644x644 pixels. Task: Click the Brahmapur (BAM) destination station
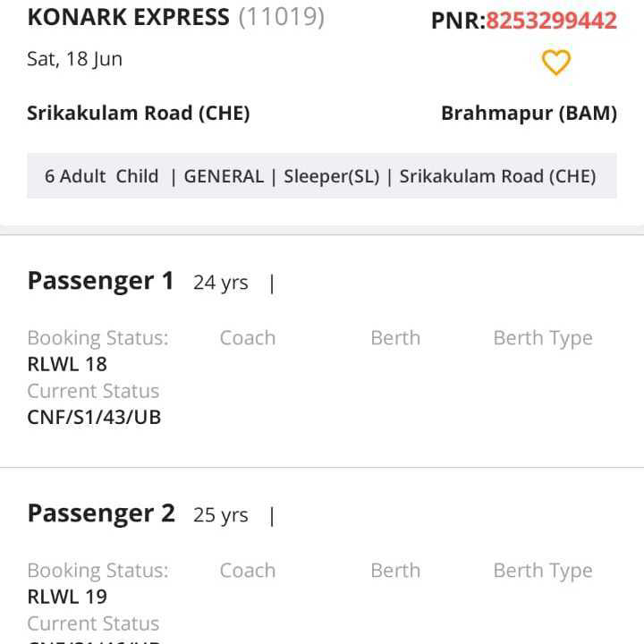529,114
